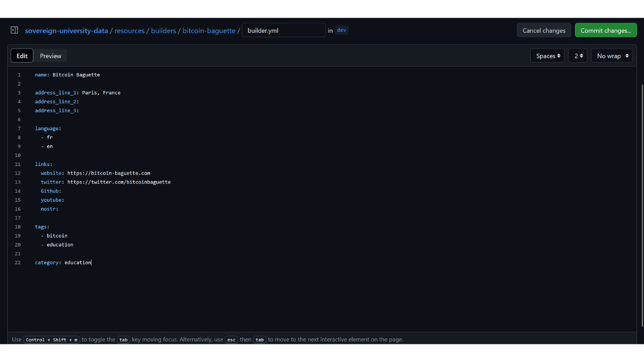Viewport: 644px width, 362px height.
Task: Switch to the Edit tab
Action: pos(22,56)
